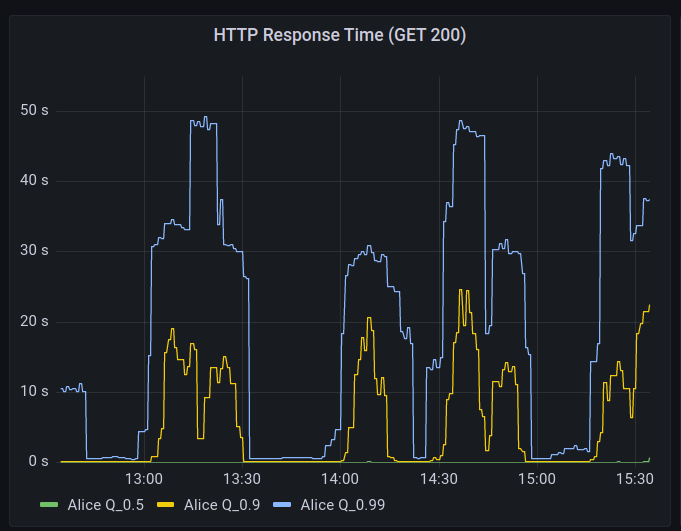
Task: Click the blue Alice Q_0.99 color swatch
Action: tap(282, 505)
